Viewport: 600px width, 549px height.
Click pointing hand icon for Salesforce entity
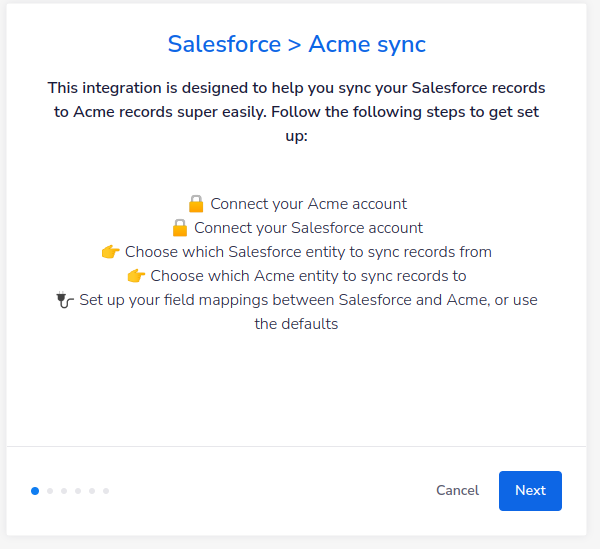click(x=111, y=252)
